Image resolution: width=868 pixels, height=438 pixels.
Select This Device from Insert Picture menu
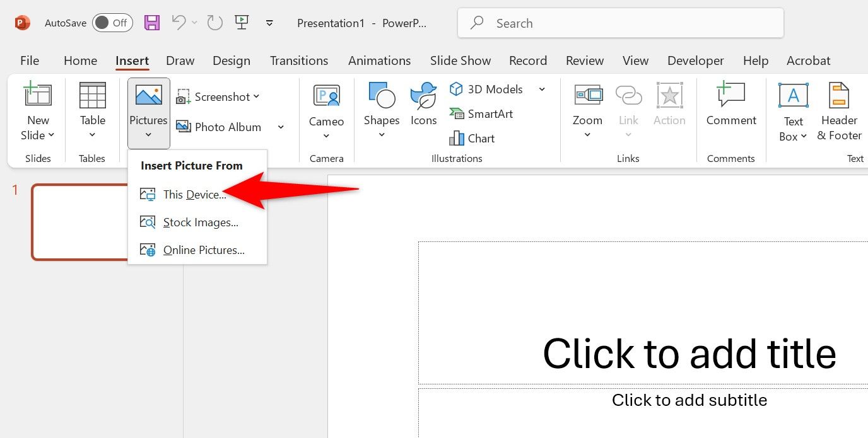click(194, 194)
